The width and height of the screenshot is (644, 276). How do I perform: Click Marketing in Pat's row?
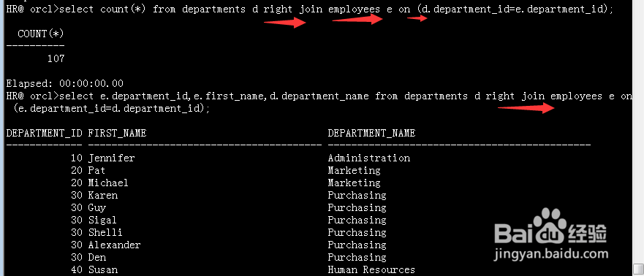[354, 170]
